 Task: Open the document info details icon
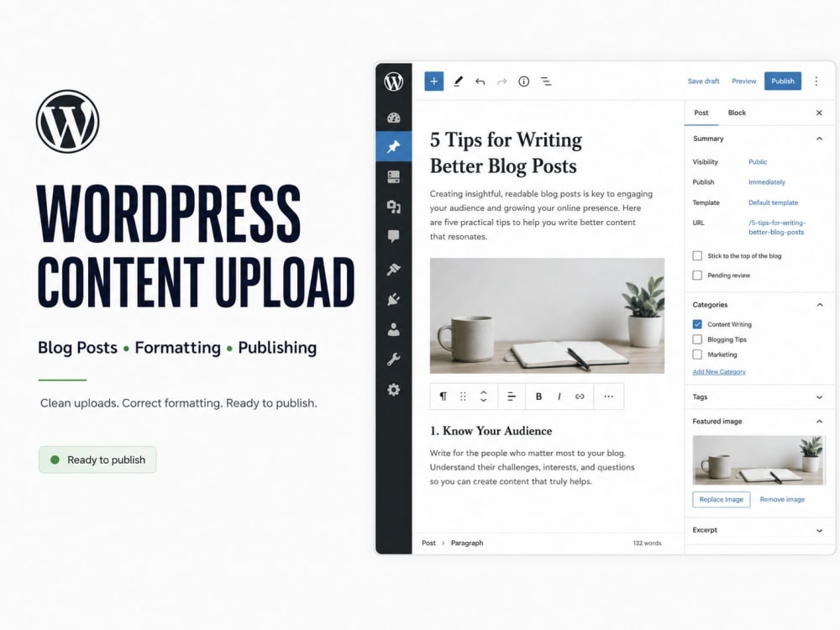coord(524,81)
